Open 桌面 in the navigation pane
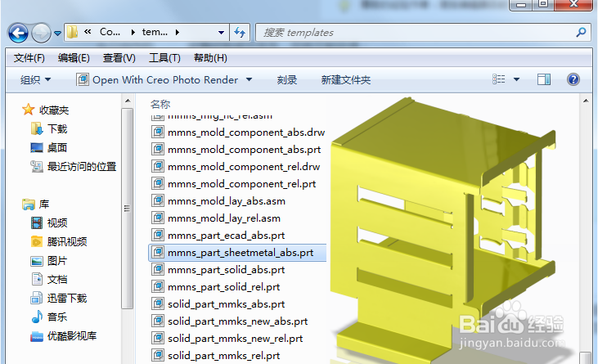 pos(49,147)
